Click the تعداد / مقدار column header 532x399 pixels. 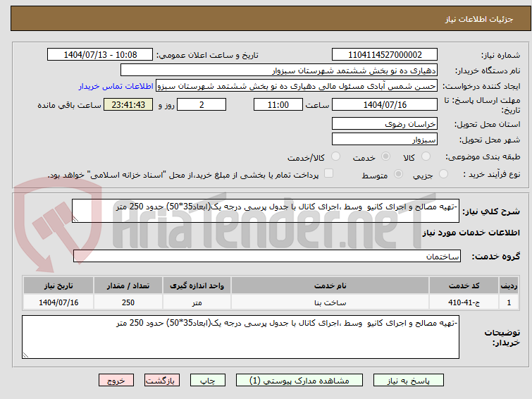pyautogui.click(x=128, y=286)
